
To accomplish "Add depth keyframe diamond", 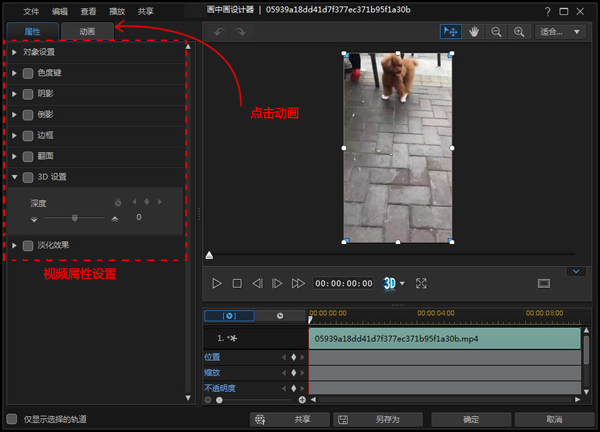I will [147, 202].
